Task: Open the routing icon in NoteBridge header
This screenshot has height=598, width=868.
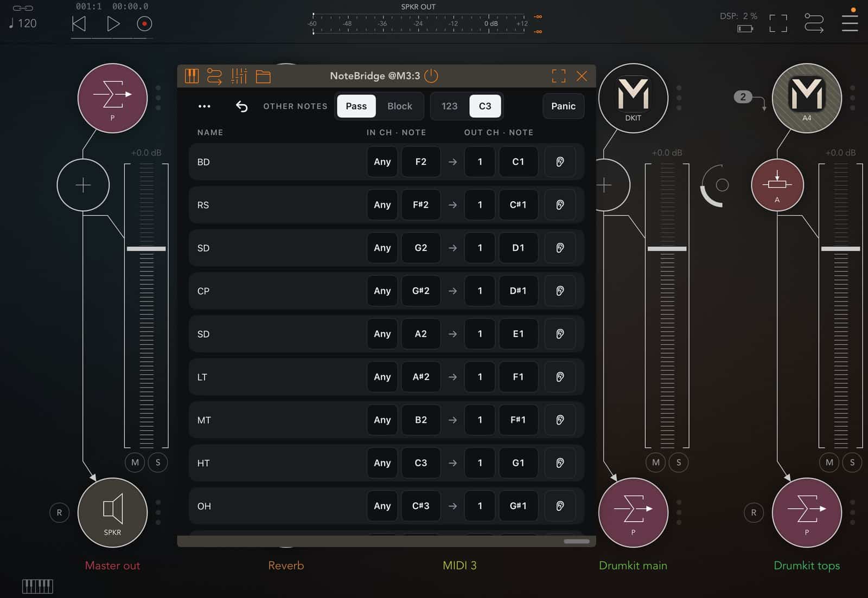Action: coord(214,76)
